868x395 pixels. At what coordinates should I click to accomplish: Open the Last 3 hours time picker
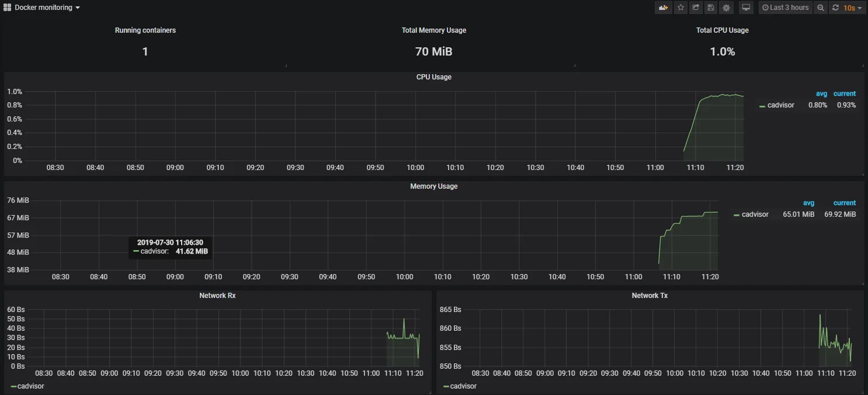(x=785, y=8)
